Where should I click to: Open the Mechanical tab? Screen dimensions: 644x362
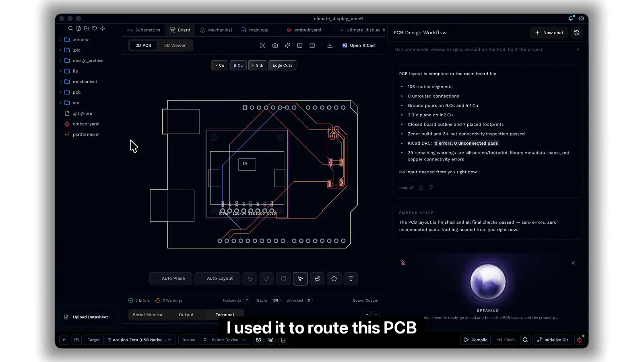(x=216, y=30)
